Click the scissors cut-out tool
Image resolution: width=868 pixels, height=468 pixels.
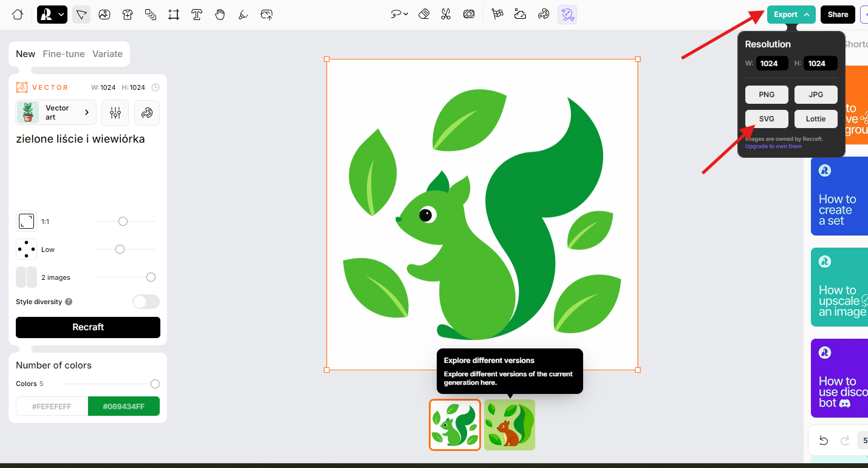click(x=446, y=15)
